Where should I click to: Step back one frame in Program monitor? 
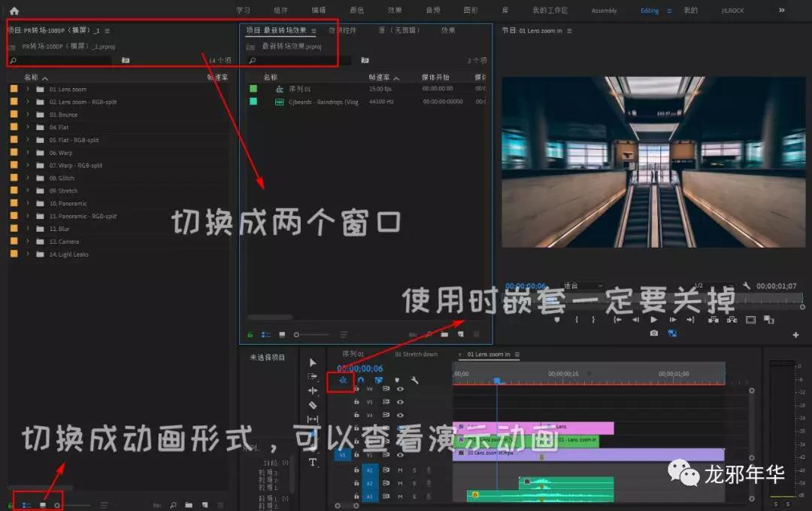(x=635, y=320)
